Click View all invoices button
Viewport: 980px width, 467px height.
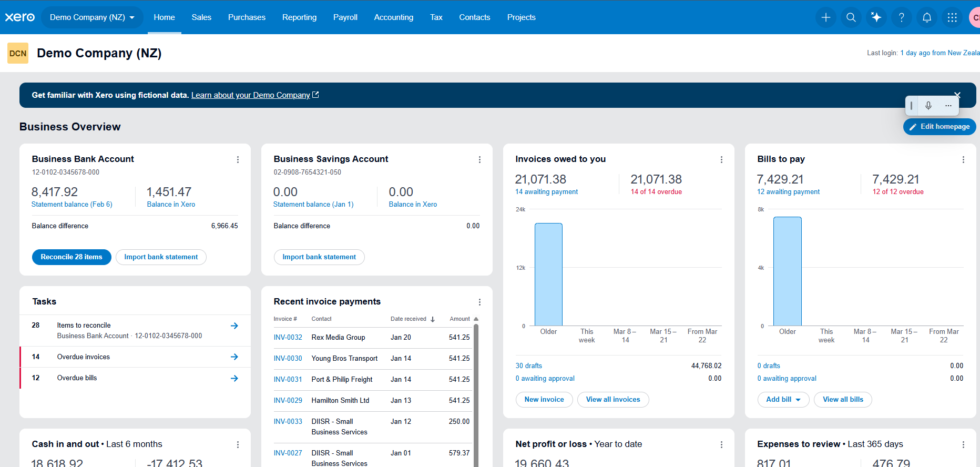tap(613, 400)
